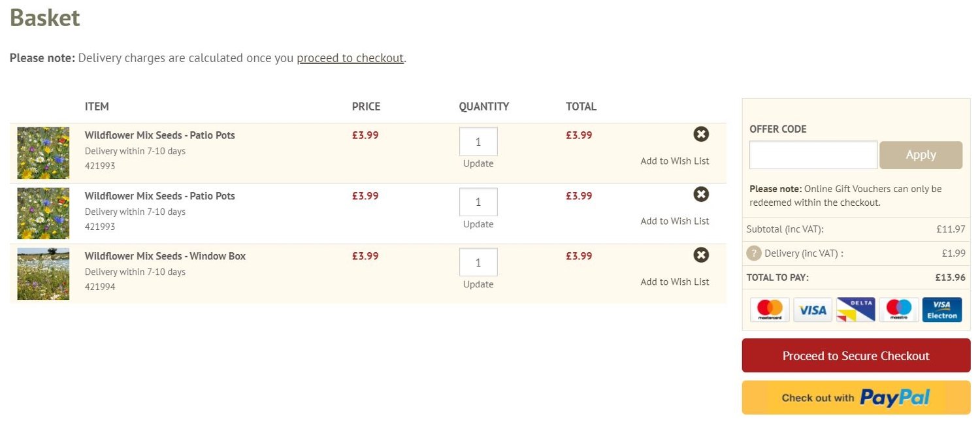Click the Window Box quantity field
This screenshot has width=980, height=422.
click(x=478, y=262)
